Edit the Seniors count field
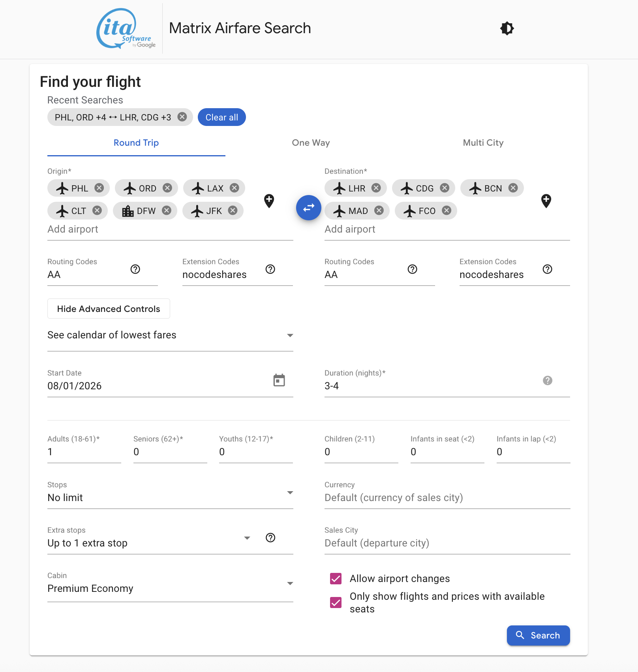This screenshot has height=672, width=638. (170, 452)
